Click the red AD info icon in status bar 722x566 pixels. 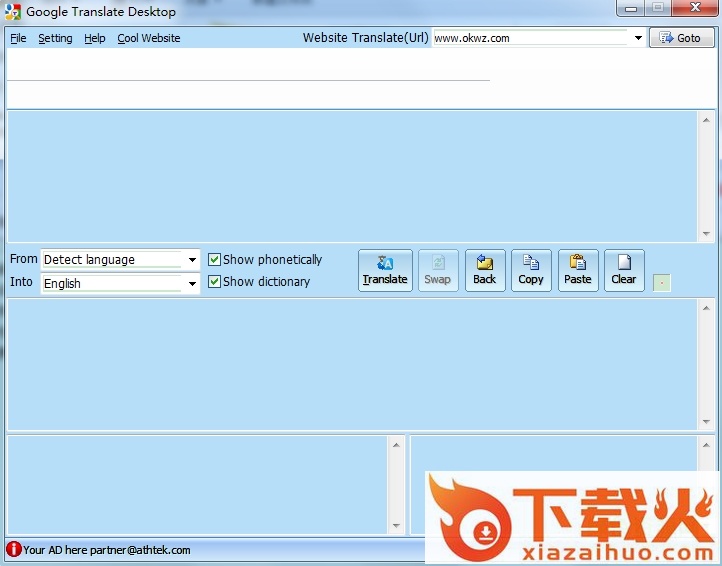click(x=13, y=549)
